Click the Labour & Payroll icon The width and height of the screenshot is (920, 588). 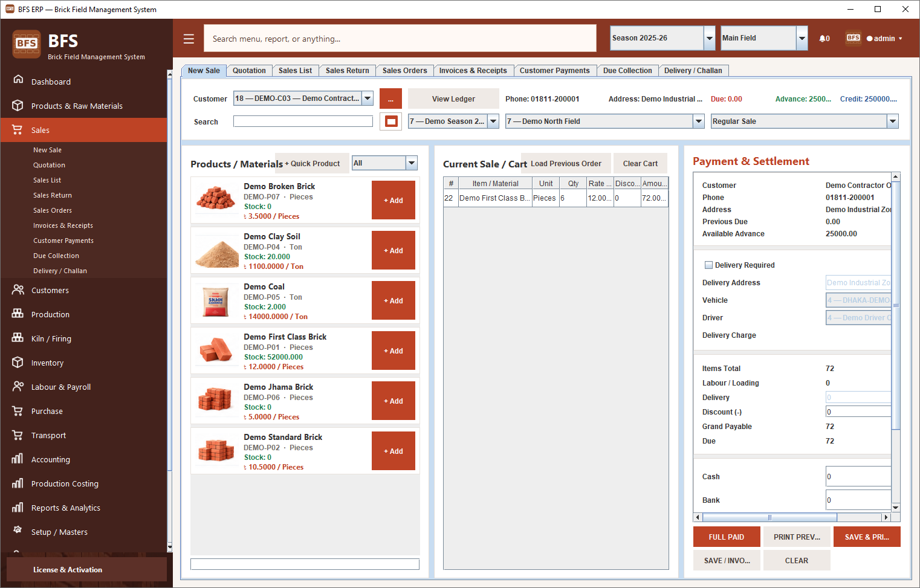pyautogui.click(x=18, y=386)
